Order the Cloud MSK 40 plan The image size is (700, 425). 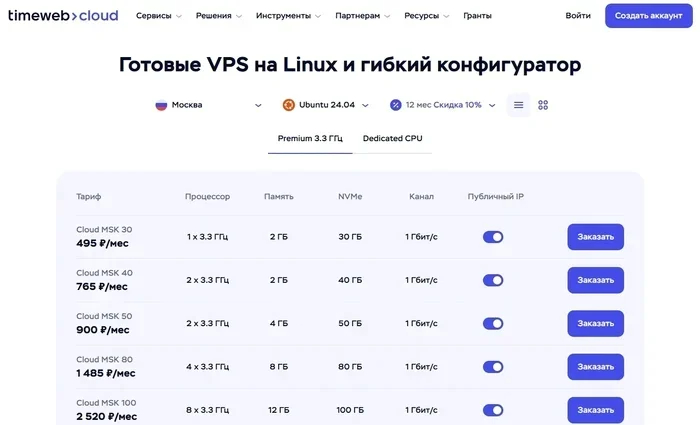[595, 280]
